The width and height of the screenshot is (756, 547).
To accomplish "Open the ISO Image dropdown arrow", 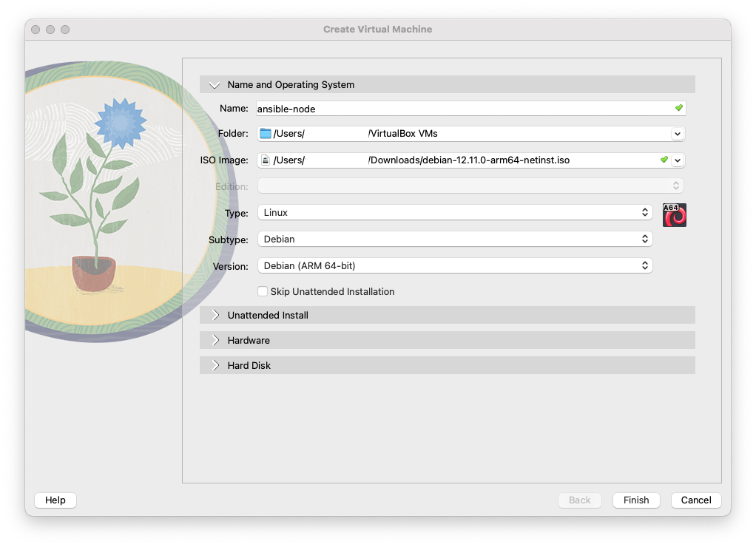I will pyautogui.click(x=677, y=160).
